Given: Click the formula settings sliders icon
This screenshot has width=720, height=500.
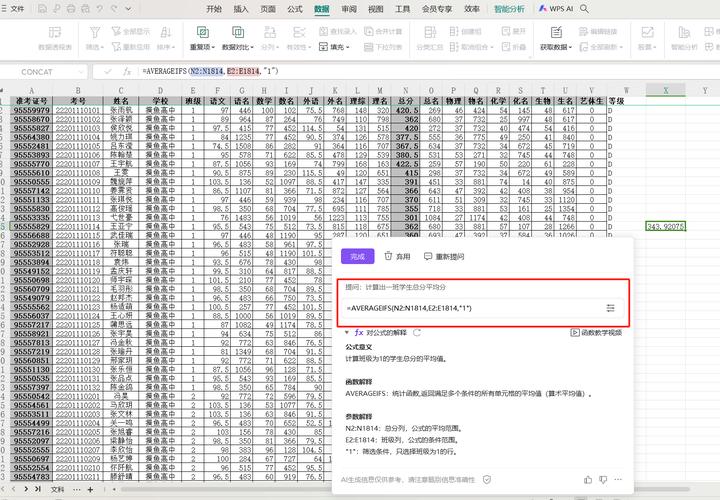Looking at the screenshot, I should (x=610, y=308).
